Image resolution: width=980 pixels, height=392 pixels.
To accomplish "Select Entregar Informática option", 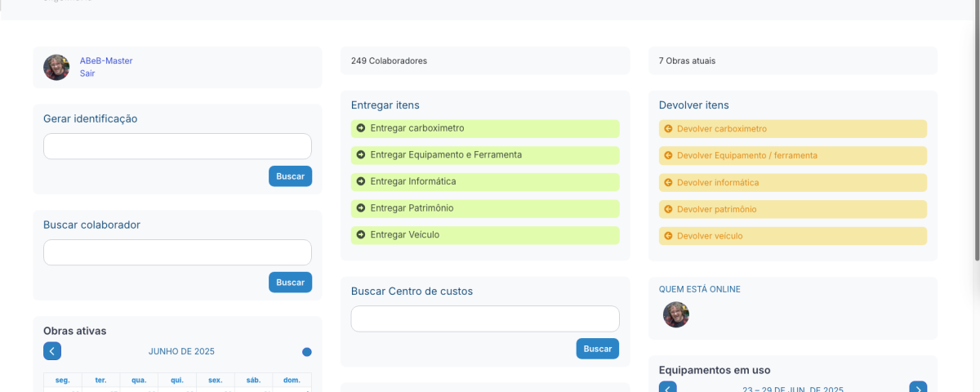I will (x=412, y=181).
